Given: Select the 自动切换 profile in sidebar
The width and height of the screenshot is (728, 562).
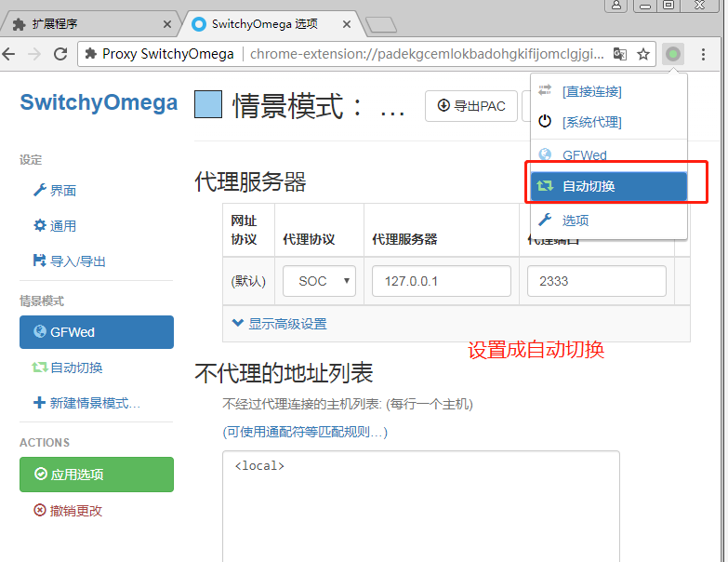Looking at the screenshot, I should 67,368.
